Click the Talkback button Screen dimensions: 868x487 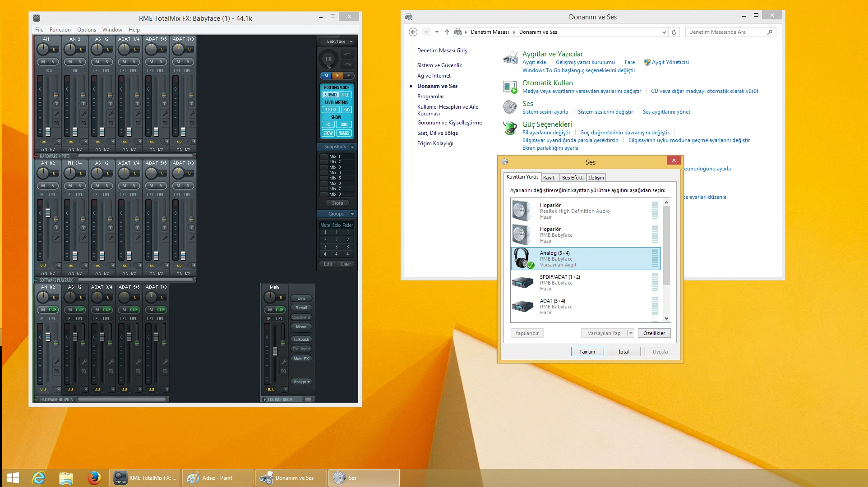coord(301,340)
